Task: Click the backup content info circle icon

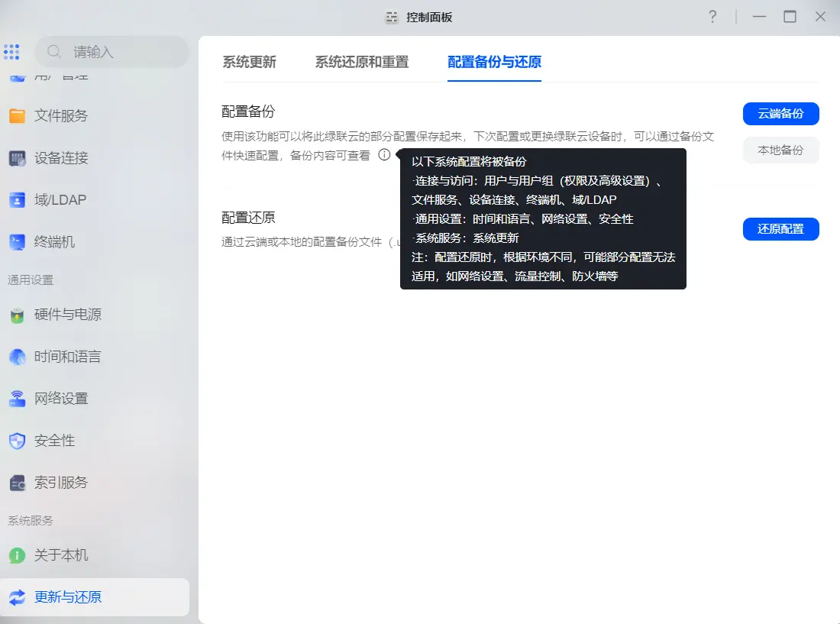Action: (x=384, y=155)
